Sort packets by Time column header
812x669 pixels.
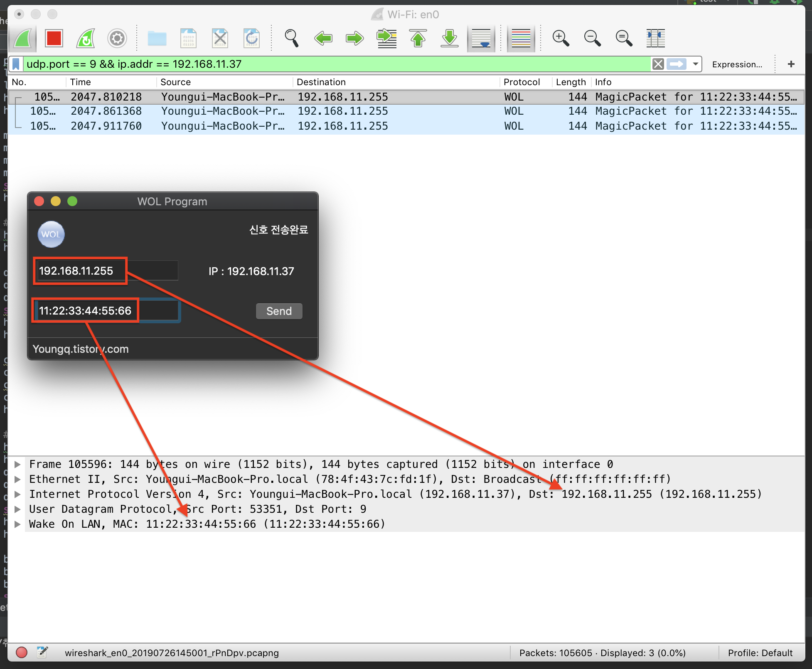tap(80, 82)
